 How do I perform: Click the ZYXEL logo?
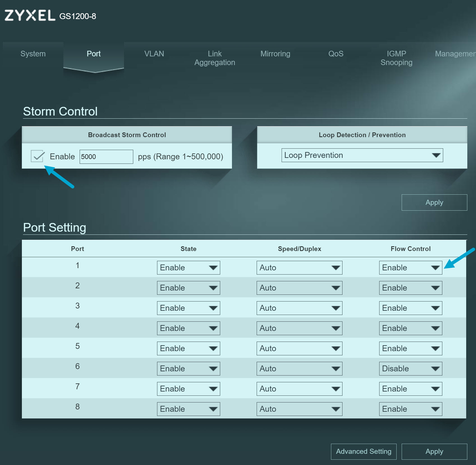coord(30,15)
